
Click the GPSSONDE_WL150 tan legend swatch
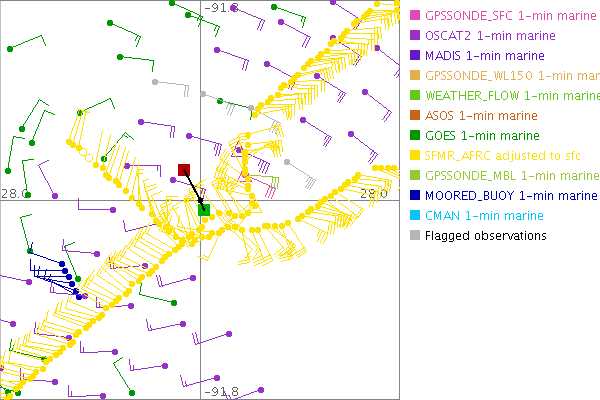pyautogui.click(x=415, y=76)
